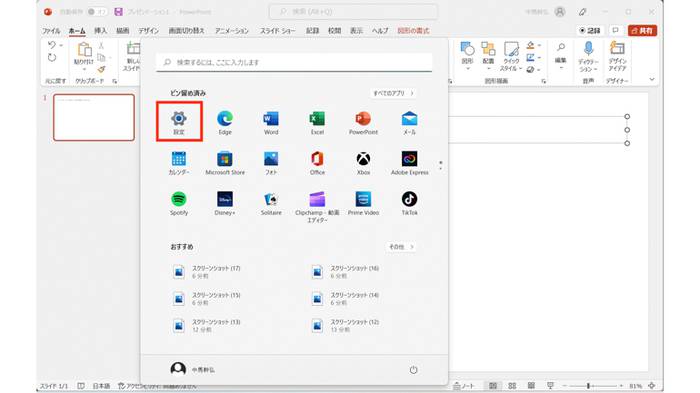Switch to slide sorter view in status bar
The image size is (700, 393).
click(512, 385)
